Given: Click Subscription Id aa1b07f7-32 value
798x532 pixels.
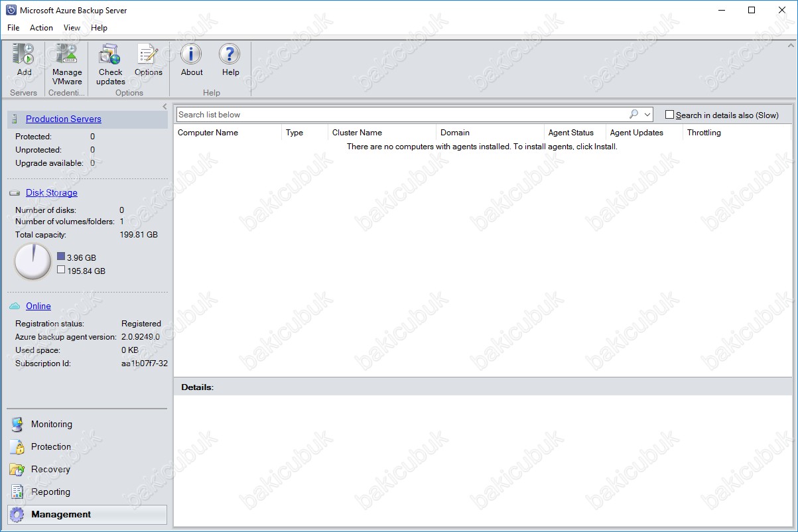Looking at the screenshot, I should pyautogui.click(x=145, y=364).
